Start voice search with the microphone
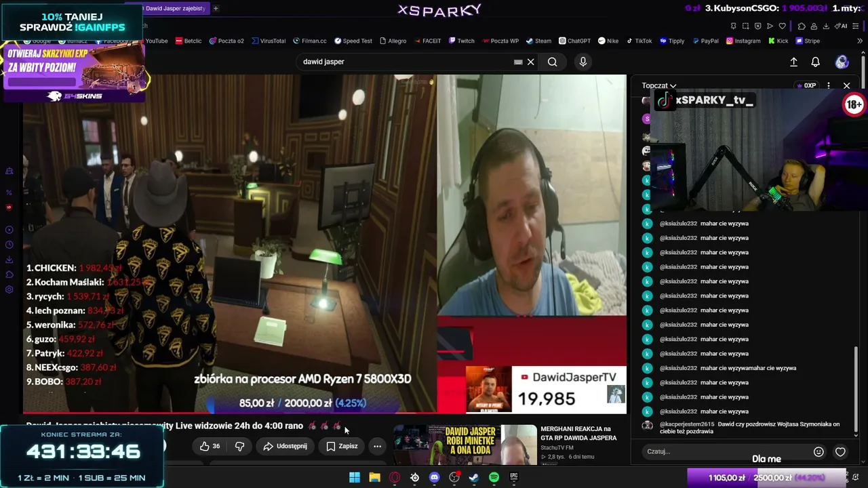 click(583, 62)
